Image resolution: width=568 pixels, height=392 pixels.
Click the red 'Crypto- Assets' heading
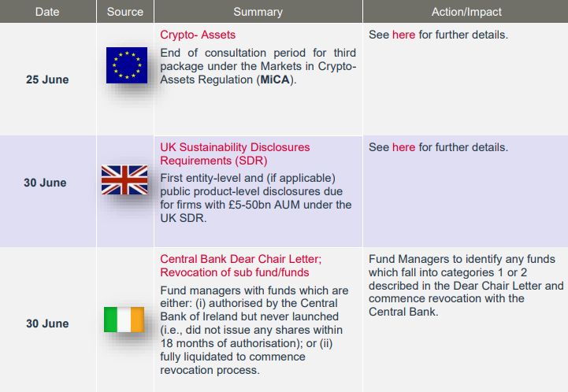coord(198,35)
